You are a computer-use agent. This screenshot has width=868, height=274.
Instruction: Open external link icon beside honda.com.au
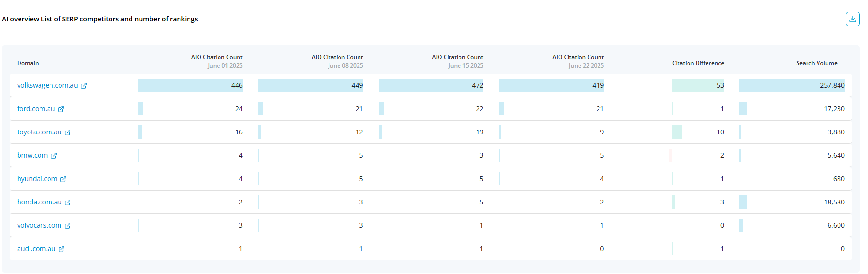tap(68, 203)
